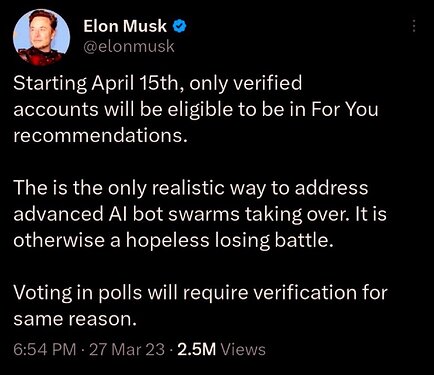Screen dimensions: 434x375
Task: Click the word 'recommendations.' in the tweet
Action: click(x=99, y=135)
